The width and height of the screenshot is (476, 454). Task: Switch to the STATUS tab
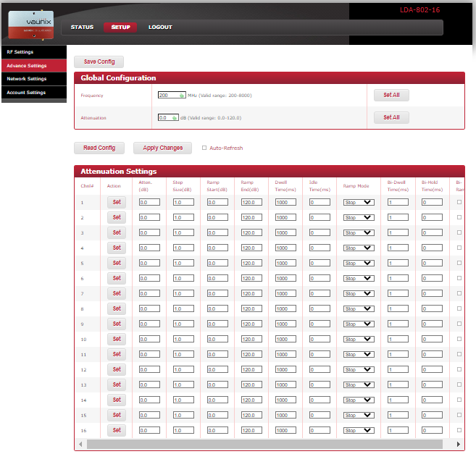[82, 28]
